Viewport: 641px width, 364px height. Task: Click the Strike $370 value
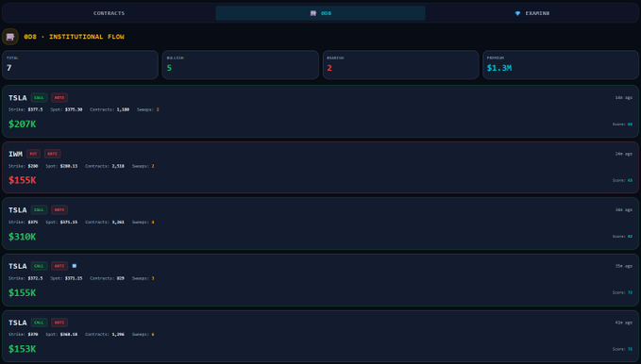click(33, 334)
